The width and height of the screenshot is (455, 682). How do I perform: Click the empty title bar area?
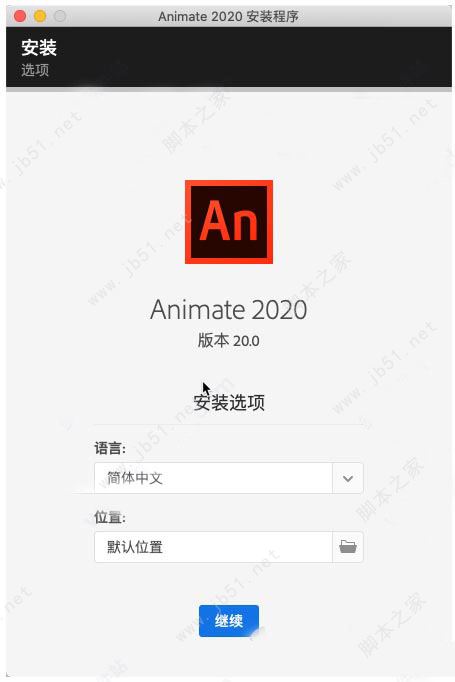point(374,17)
